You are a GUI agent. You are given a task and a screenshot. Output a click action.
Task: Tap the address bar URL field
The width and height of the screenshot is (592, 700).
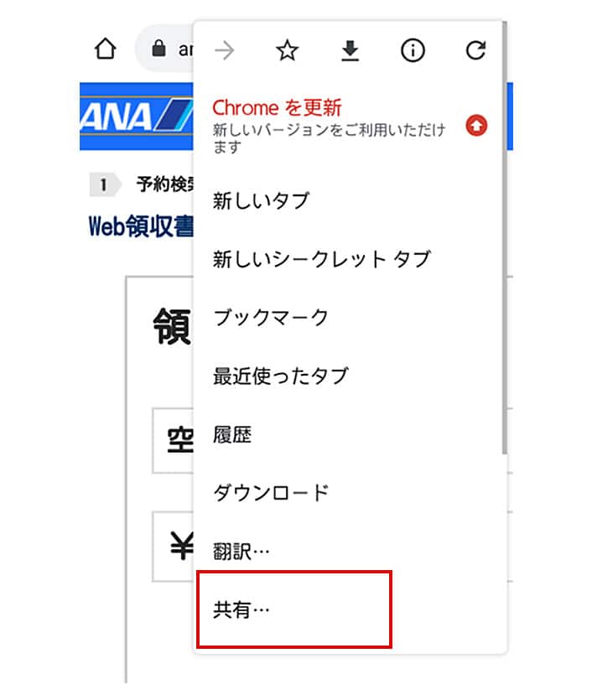point(180,49)
